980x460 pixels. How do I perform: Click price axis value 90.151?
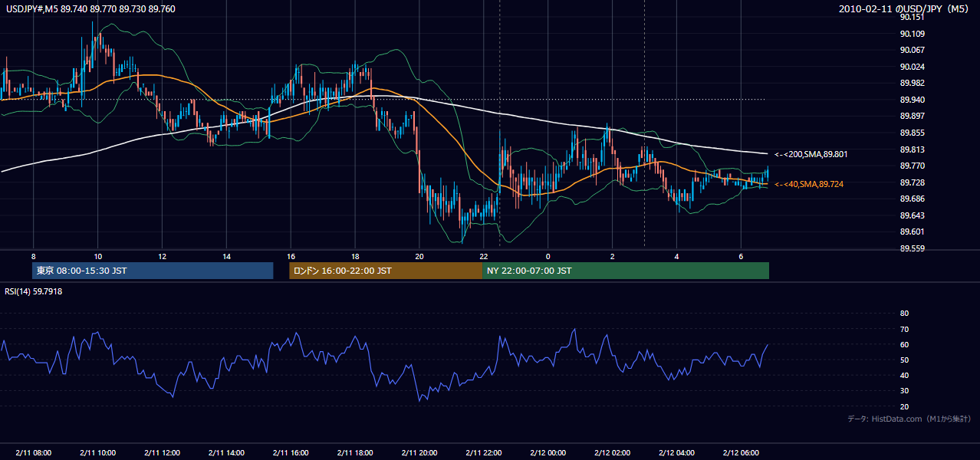[911, 17]
